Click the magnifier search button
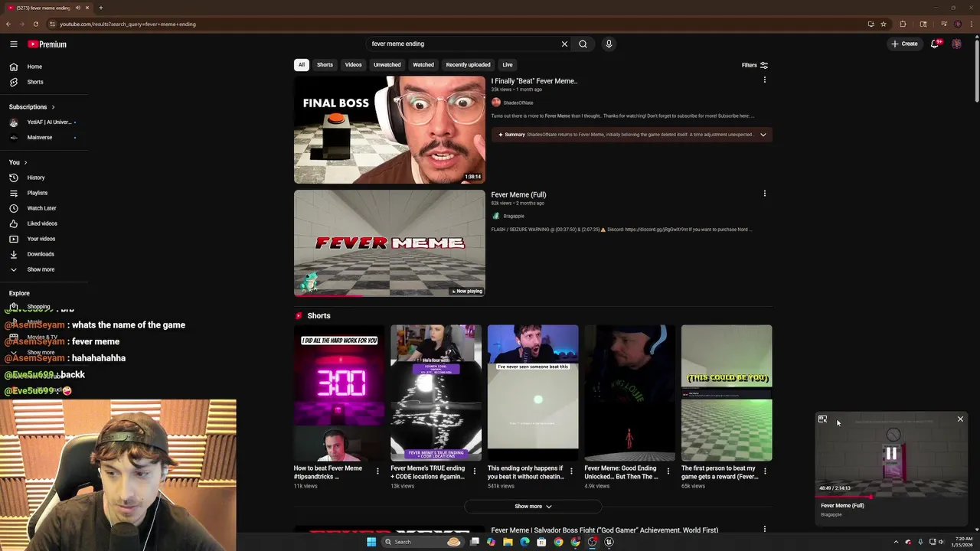 (x=583, y=44)
